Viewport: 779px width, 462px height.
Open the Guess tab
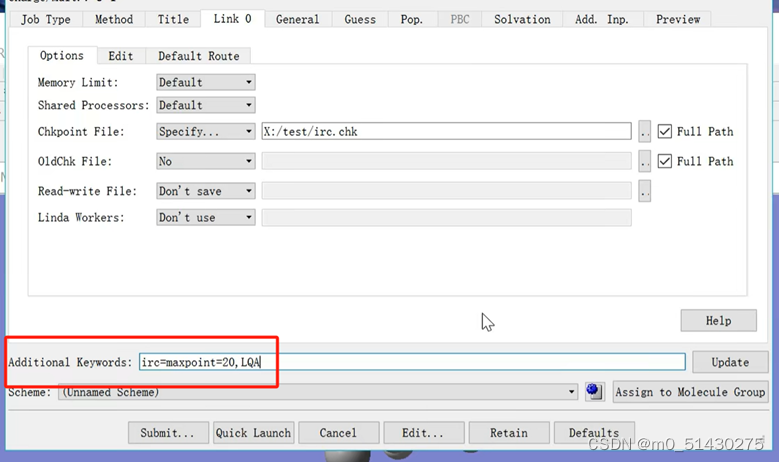point(360,19)
